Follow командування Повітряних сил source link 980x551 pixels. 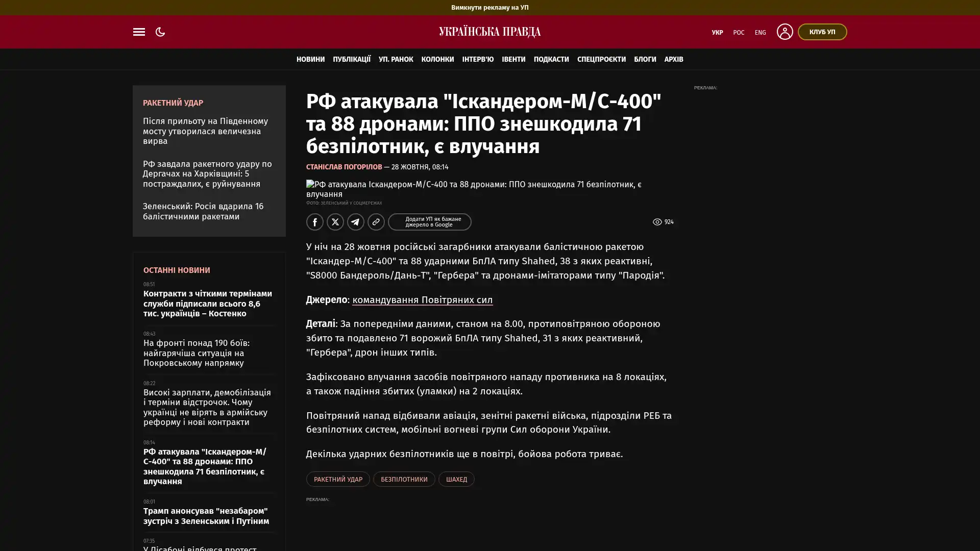(x=422, y=300)
